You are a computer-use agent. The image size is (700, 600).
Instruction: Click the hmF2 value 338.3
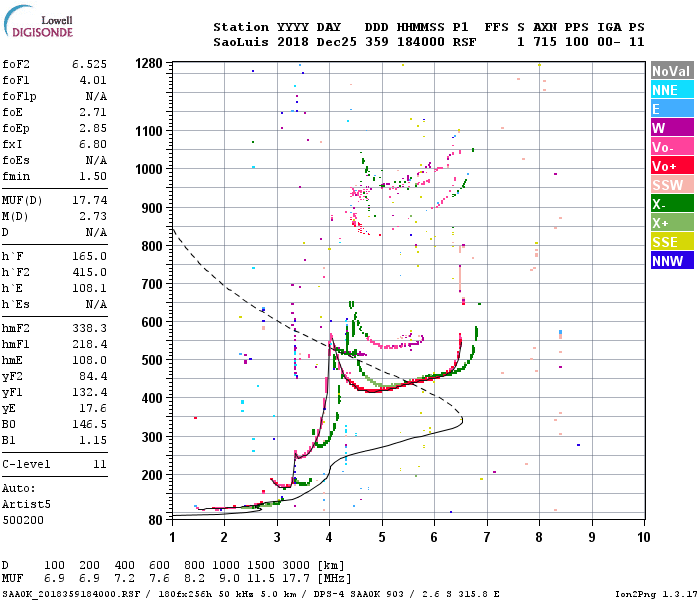point(90,328)
